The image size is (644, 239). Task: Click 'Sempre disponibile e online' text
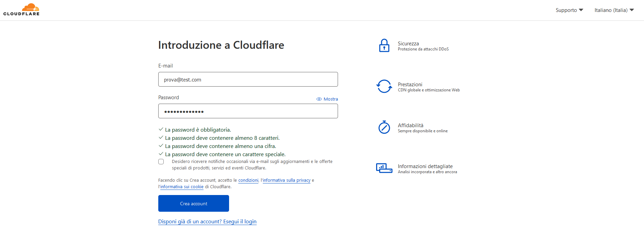[423, 131]
